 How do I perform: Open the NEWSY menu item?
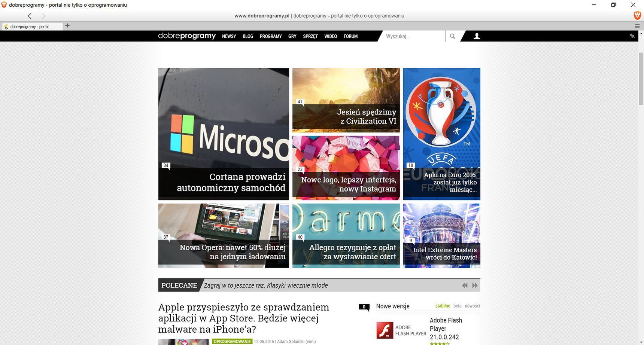(x=229, y=36)
